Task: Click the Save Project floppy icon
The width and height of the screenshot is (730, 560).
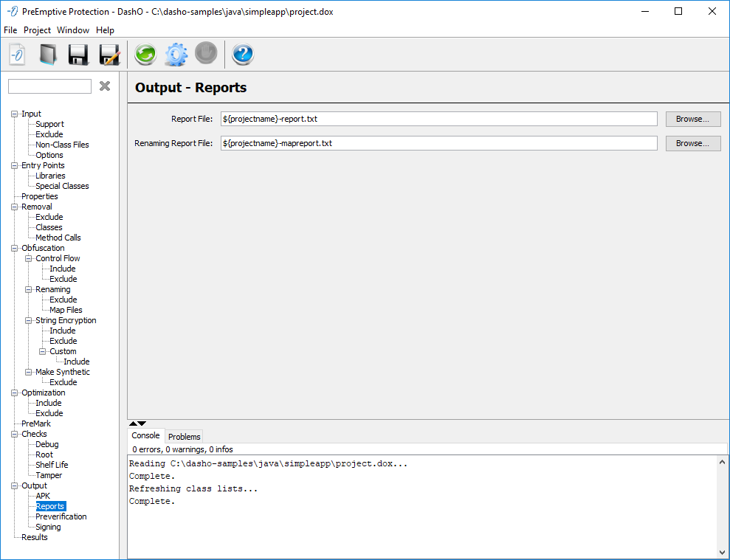Action: point(78,55)
